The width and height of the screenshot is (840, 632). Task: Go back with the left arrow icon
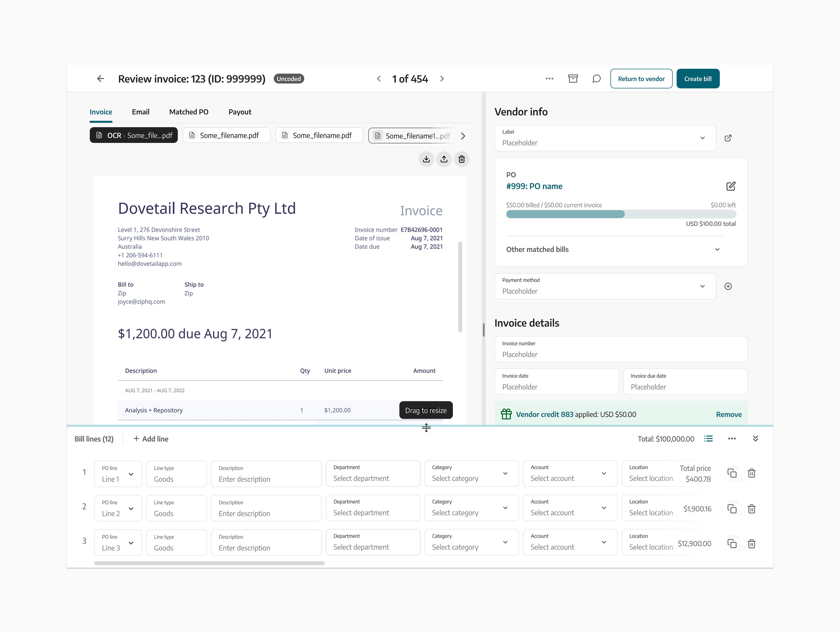101,79
